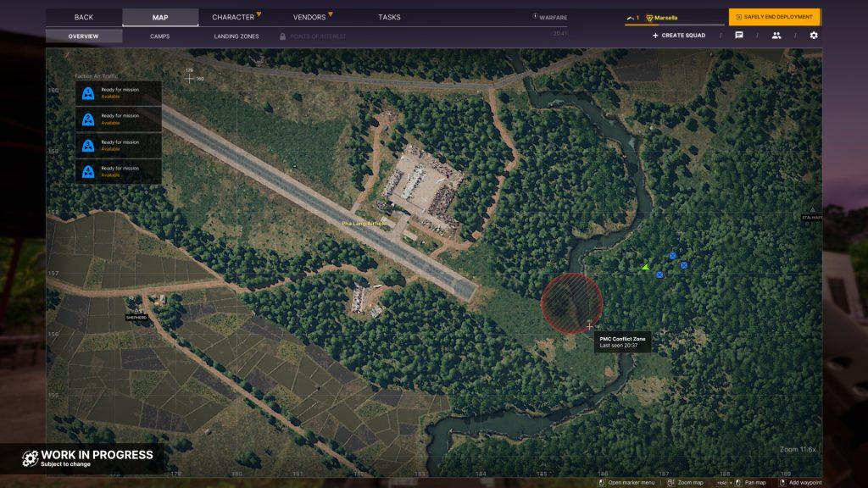Click the STALWART marker on the map edge
This screenshot has height=488, width=868.
click(811, 214)
